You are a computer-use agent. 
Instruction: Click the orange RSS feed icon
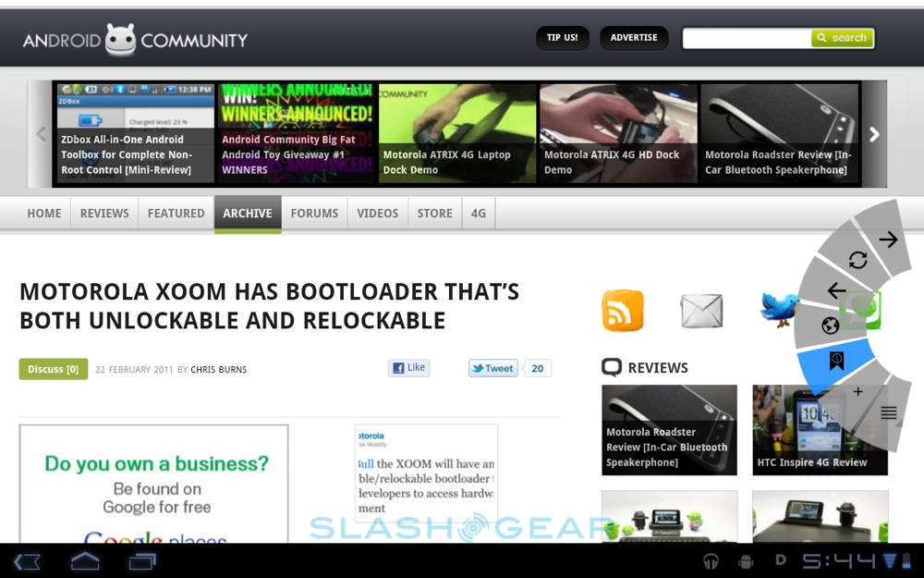[622, 311]
